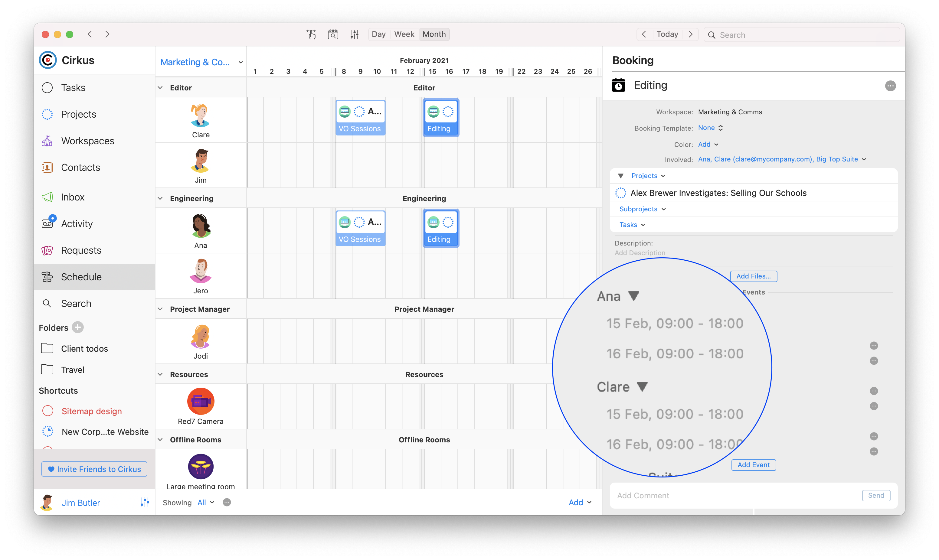
Task: Open the Add dropdown below schedule
Action: [x=580, y=503]
